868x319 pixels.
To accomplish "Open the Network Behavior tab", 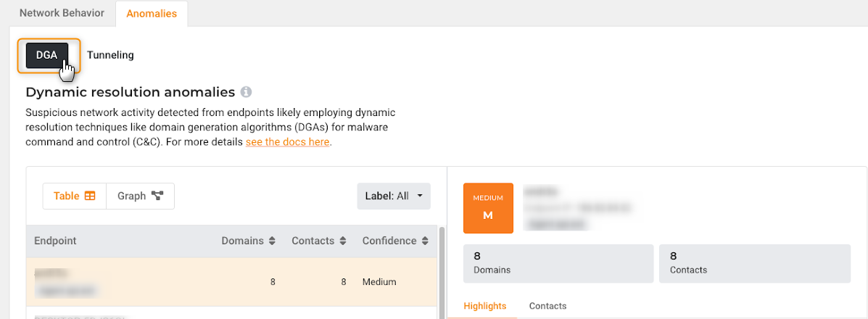I will [x=62, y=13].
